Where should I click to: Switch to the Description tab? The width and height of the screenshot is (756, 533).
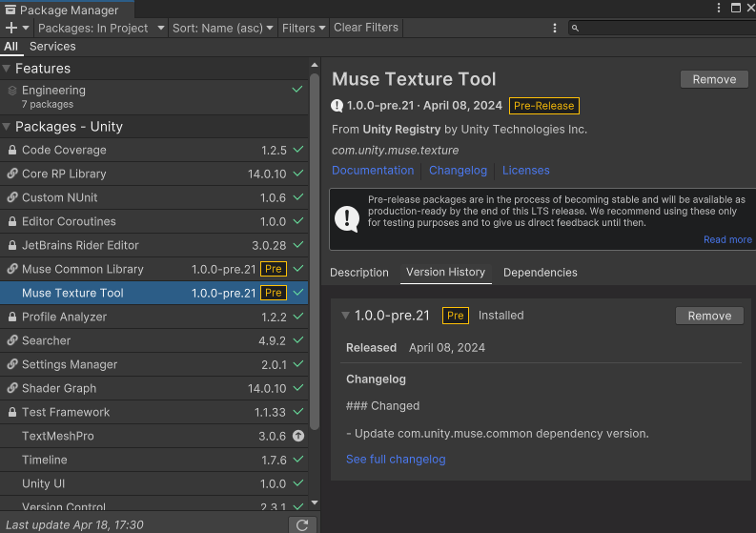[x=359, y=273]
